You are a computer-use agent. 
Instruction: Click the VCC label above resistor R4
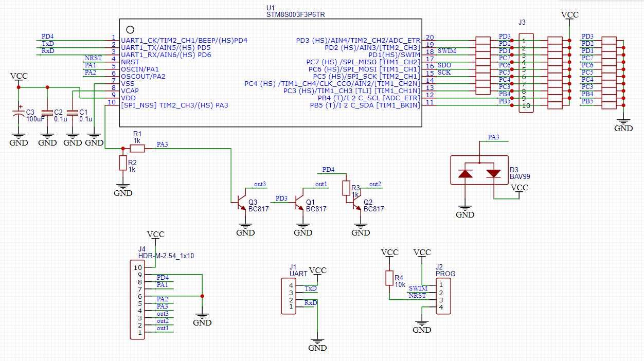(389, 252)
